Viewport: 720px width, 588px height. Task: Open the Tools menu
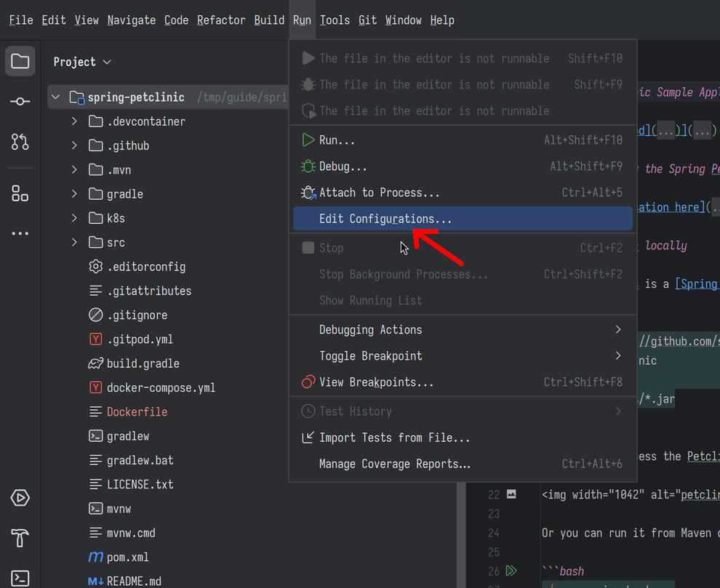click(335, 20)
